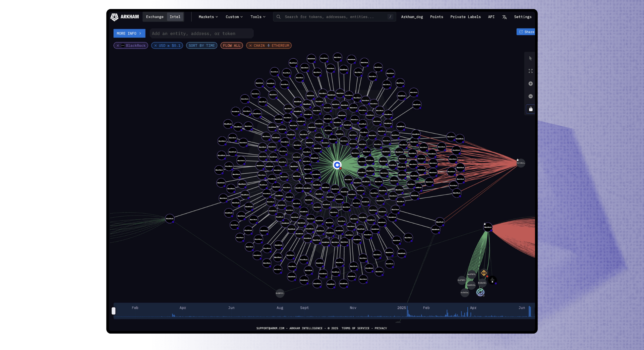Remove the CHAIN ETHEREUM filter
The height and width of the screenshot is (350, 644).
coord(250,46)
